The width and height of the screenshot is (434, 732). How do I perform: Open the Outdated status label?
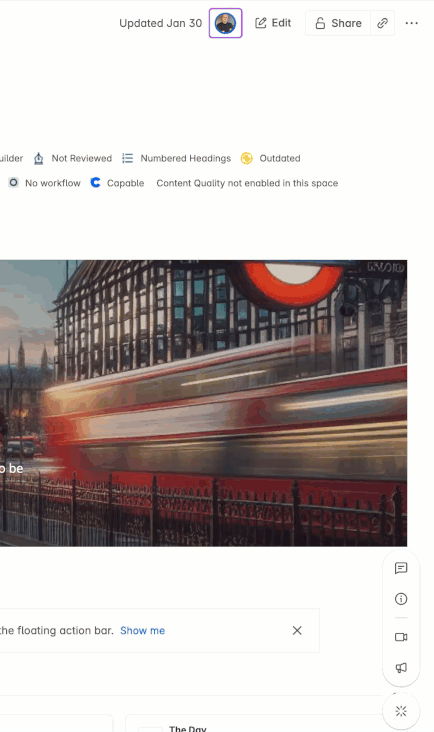[x=280, y=158]
